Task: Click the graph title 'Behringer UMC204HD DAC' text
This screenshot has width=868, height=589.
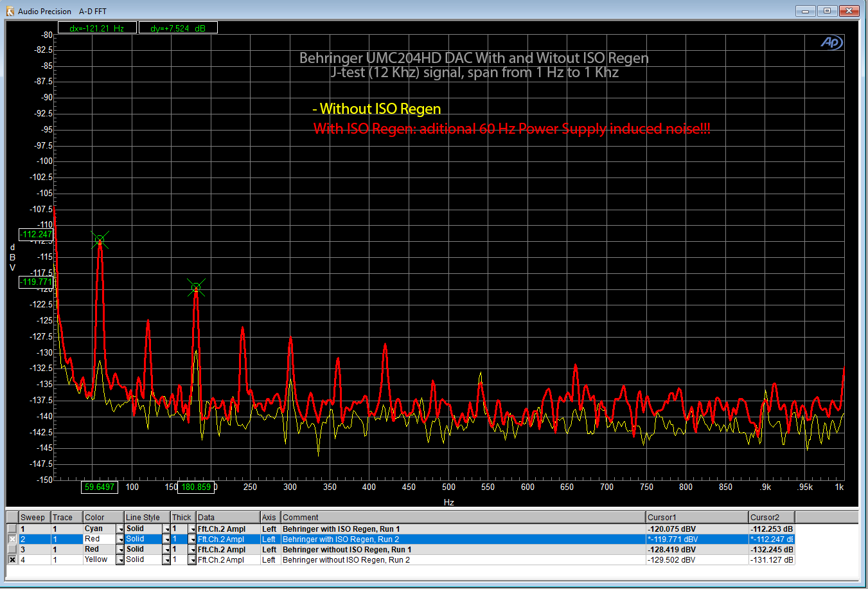Action: click(x=474, y=58)
